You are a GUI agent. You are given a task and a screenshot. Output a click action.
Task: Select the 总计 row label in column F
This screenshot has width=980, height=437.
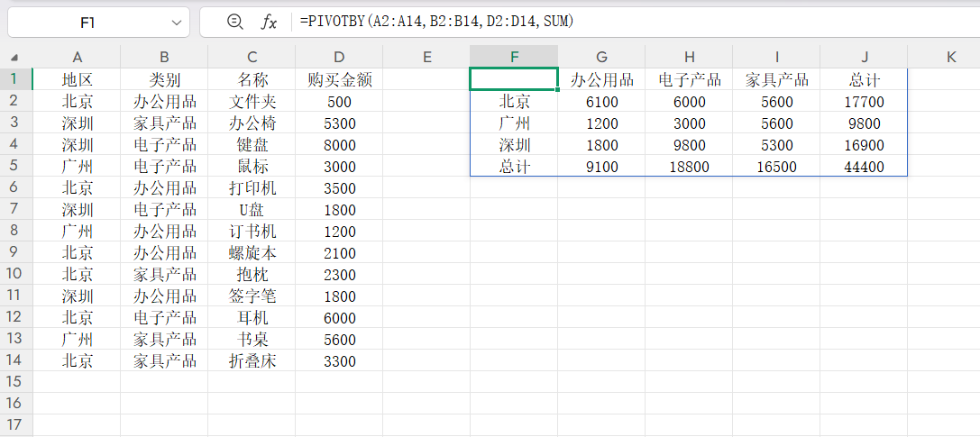click(514, 167)
